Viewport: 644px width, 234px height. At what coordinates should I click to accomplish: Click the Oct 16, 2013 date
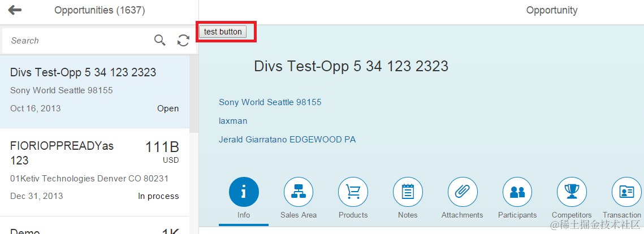pyautogui.click(x=35, y=109)
